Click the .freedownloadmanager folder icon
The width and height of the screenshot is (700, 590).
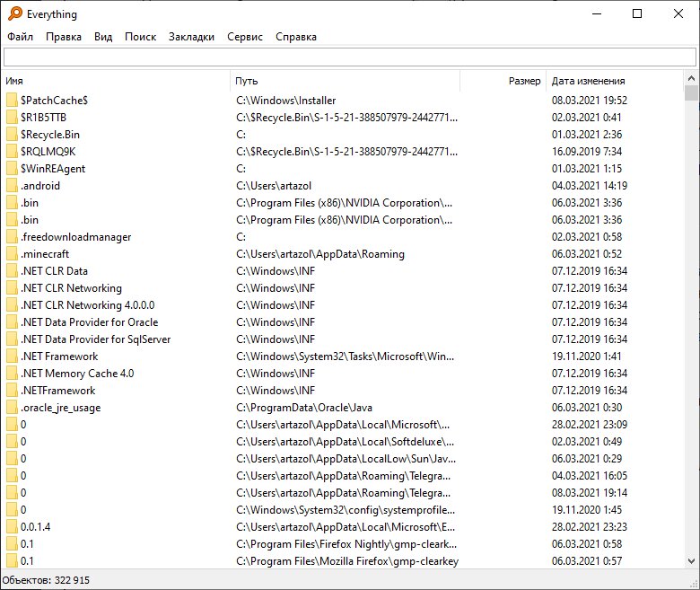[x=12, y=237]
